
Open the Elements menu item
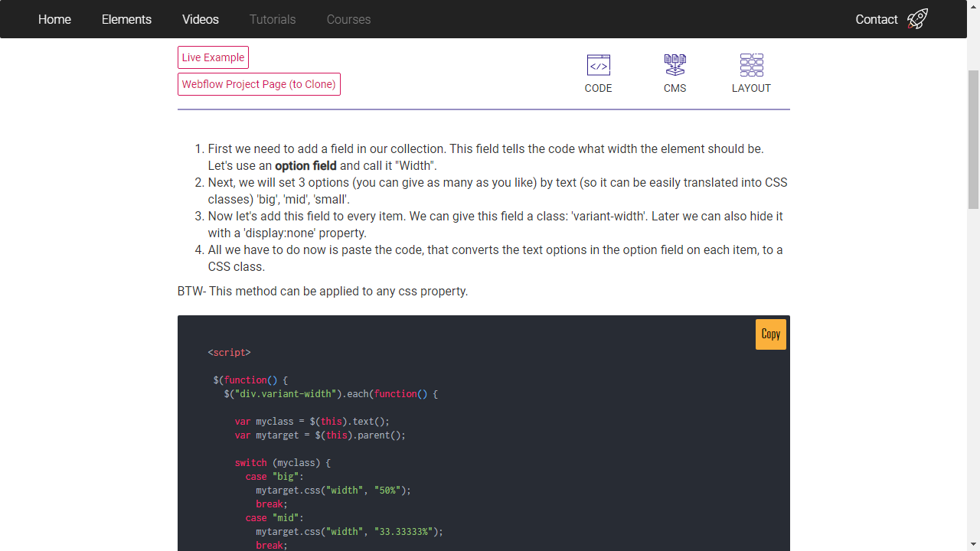tap(126, 19)
